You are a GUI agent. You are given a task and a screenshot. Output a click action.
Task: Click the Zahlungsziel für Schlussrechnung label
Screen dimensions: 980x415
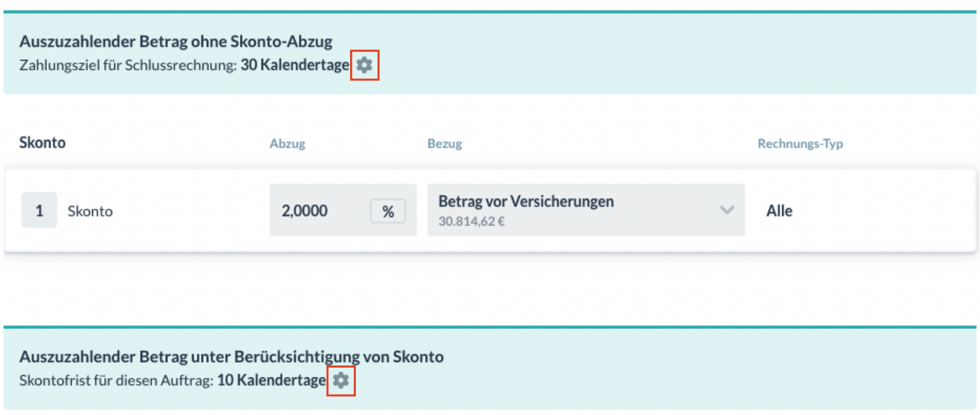[127, 65]
